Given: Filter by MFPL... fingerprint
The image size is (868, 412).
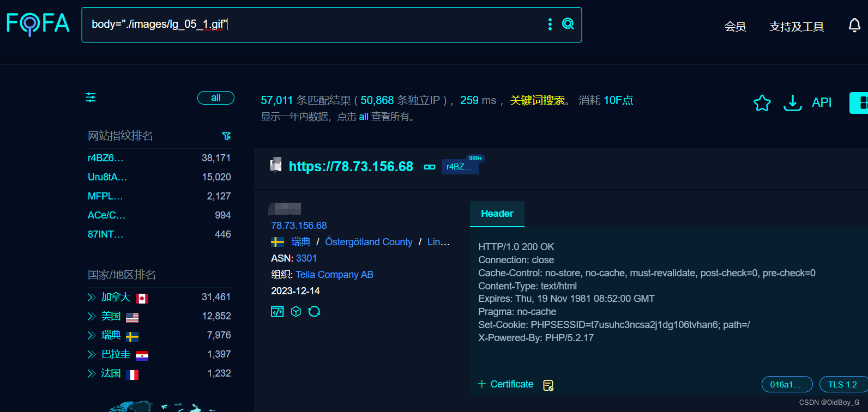Looking at the screenshot, I should point(105,196).
